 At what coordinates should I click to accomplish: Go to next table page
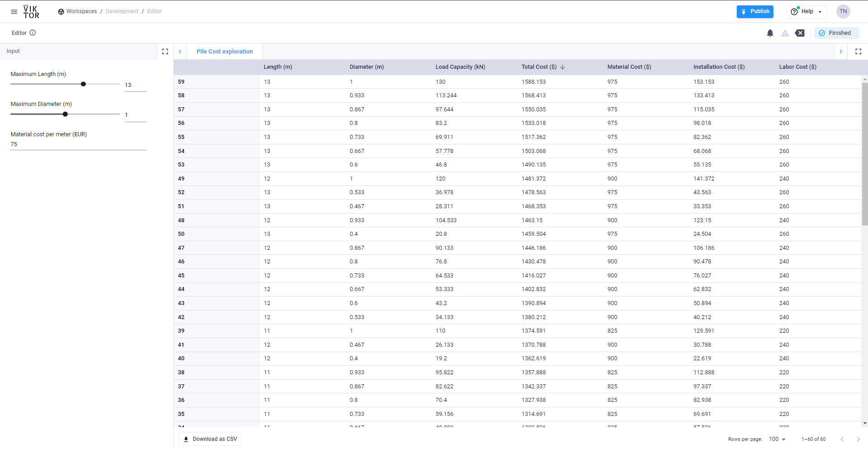[858, 439]
